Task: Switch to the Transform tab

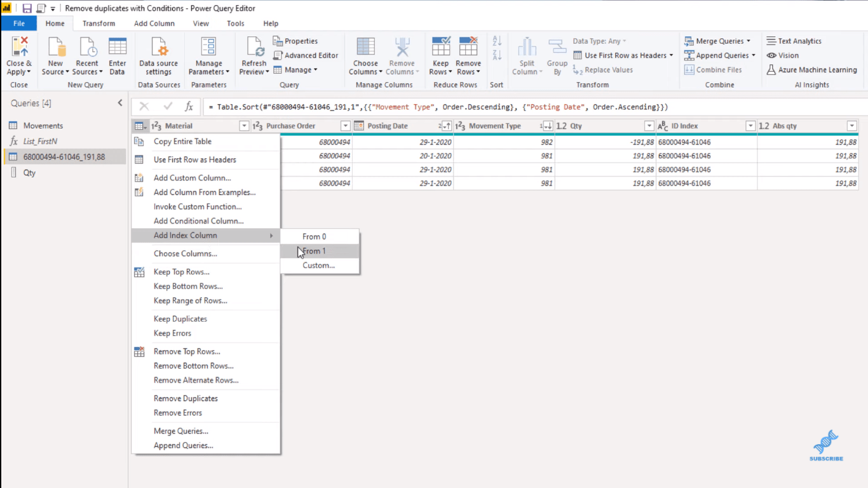Action: coord(99,24)
